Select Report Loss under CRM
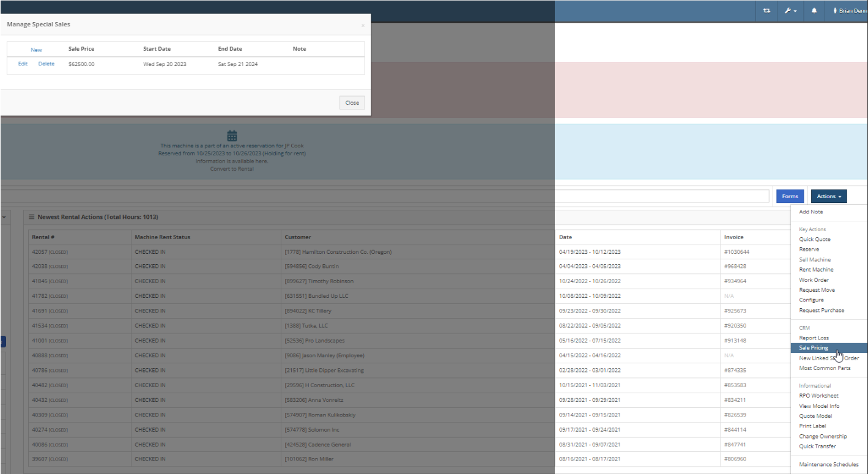868x474 pixels. pos(814,338)
